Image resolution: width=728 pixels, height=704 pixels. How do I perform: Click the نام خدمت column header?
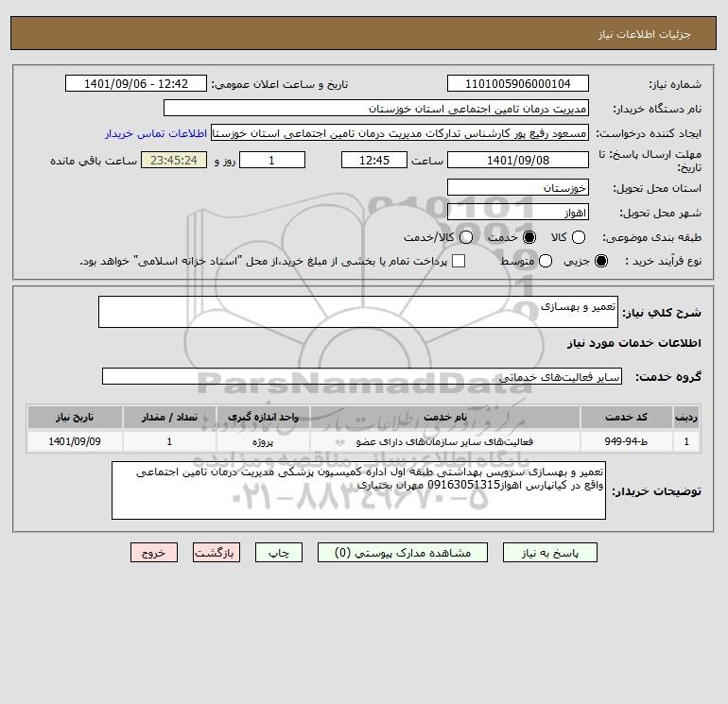click(444, 417)
